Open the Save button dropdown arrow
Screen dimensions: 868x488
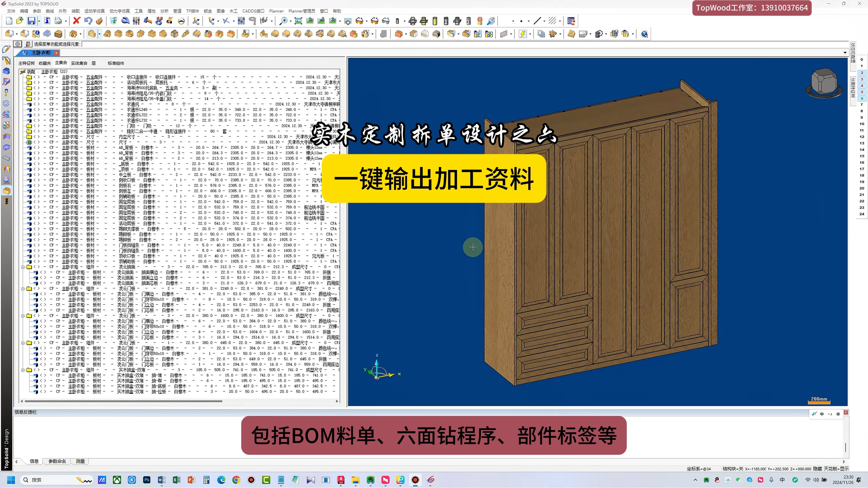click(x=39, y=21)
